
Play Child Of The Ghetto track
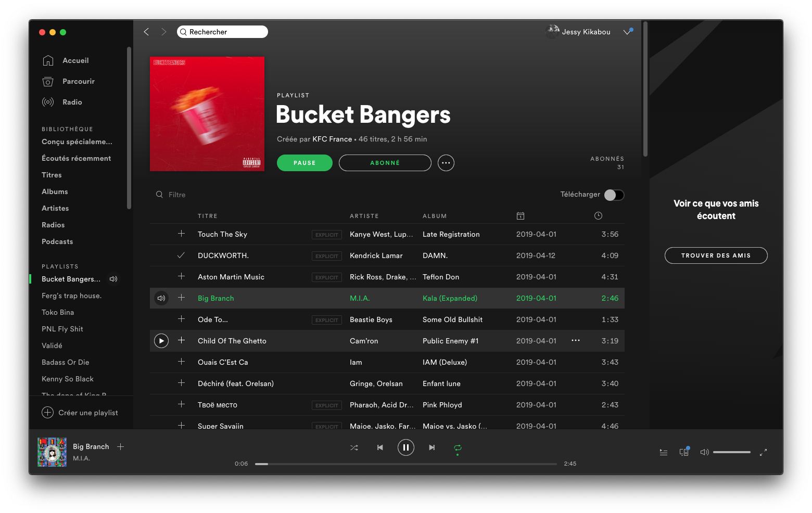point(161,341)
